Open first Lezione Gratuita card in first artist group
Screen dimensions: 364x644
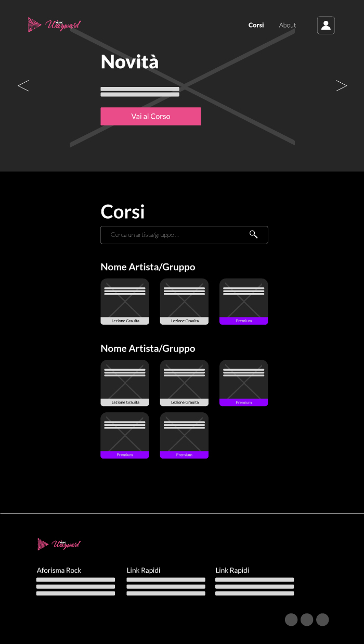(125, 302)
